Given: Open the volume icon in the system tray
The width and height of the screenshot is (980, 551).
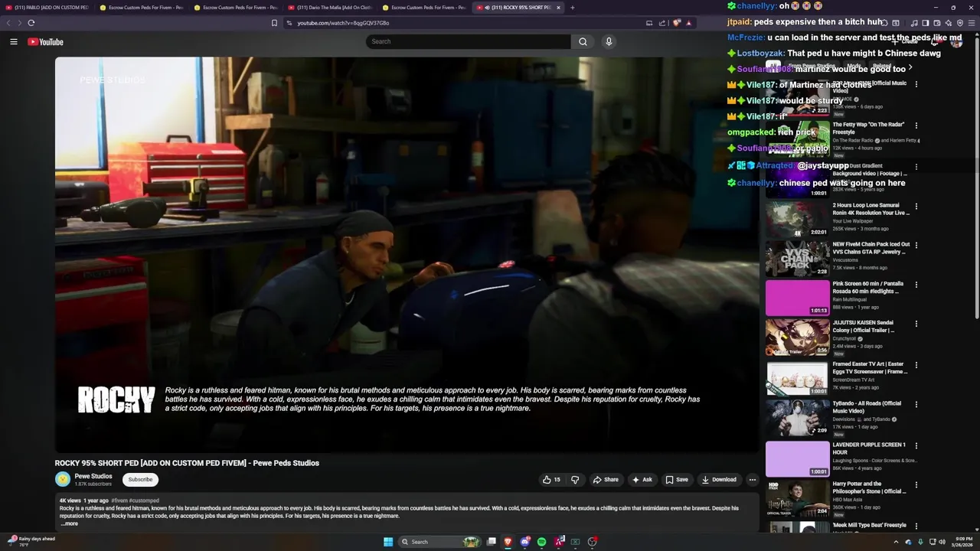Looking at the screenshot, I should [x=942, y=542].
